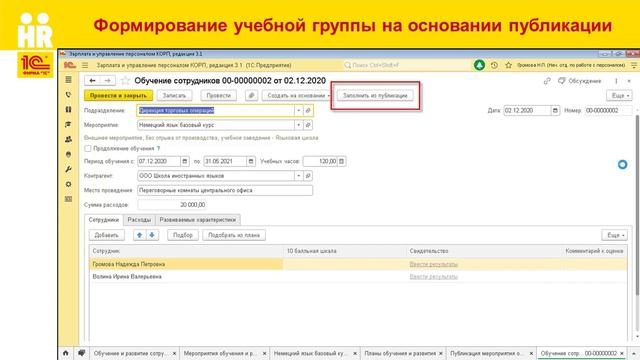Open calendar for training end date
This screenshot has width=640, height=360.
[251, 161]
